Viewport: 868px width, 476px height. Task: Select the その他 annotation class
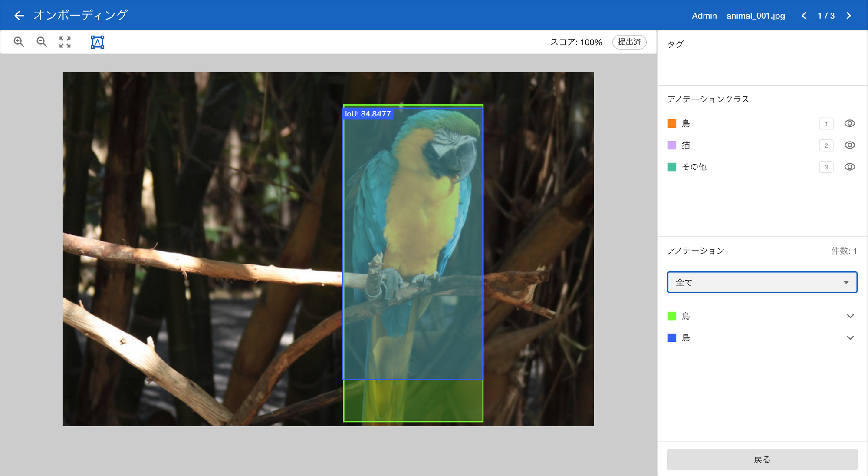(x=694, y=167)
